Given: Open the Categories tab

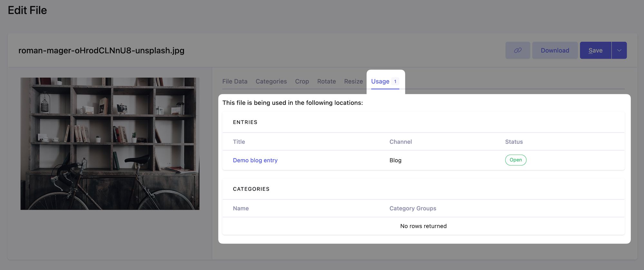Looking at the screenshot, I should pos(271,81).
